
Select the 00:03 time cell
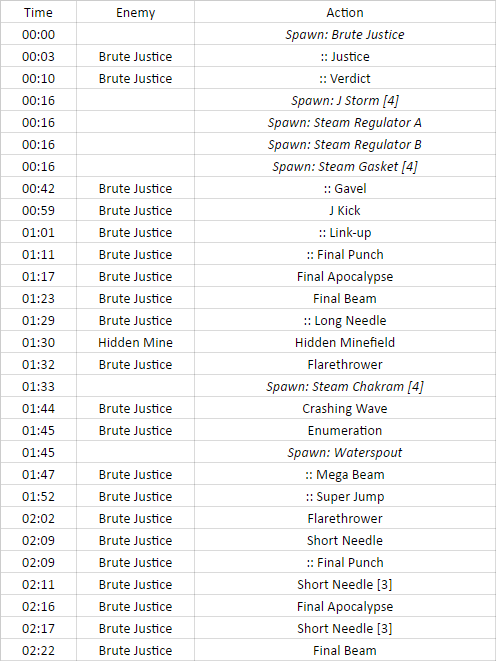38,56
